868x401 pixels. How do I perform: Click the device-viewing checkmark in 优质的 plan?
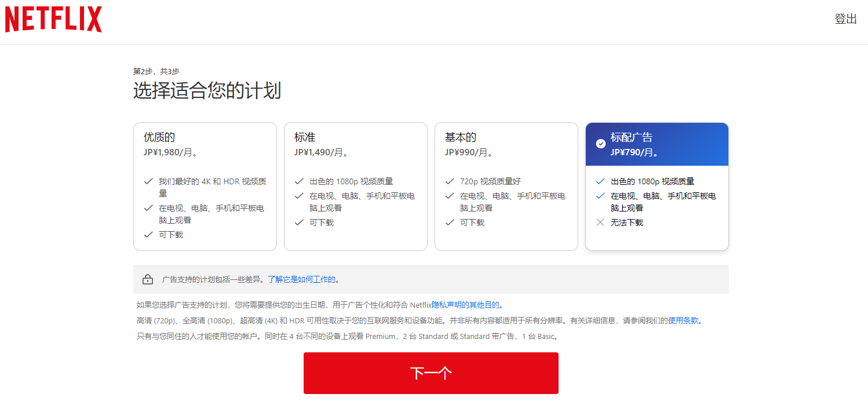[148, 208]
